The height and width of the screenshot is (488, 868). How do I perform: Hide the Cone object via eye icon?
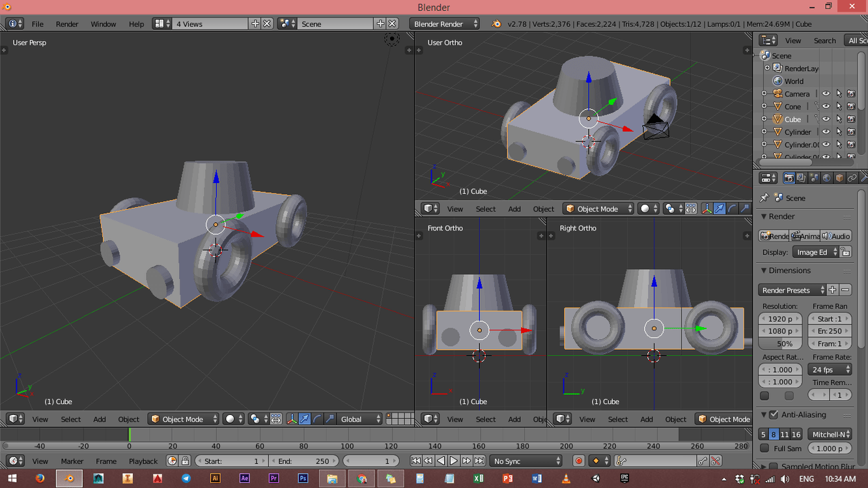826,106
